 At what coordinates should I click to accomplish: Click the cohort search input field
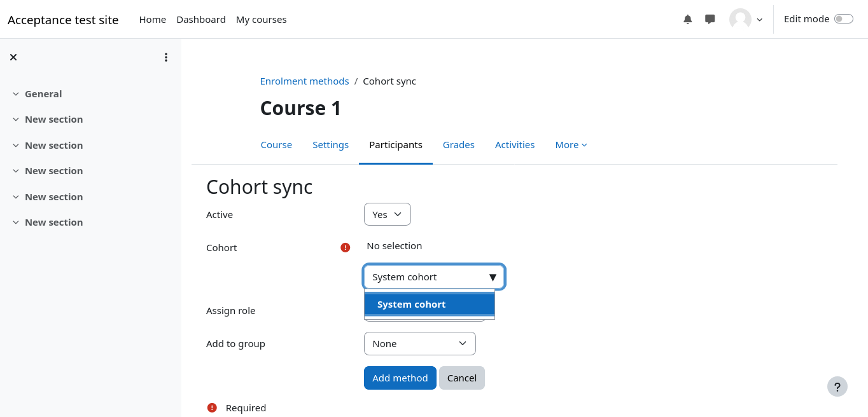pyautogui.click(x=426, y=277)
